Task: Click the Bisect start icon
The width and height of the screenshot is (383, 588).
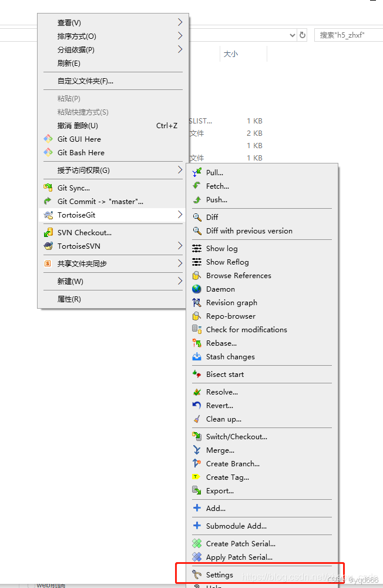Action: (197, 374)
